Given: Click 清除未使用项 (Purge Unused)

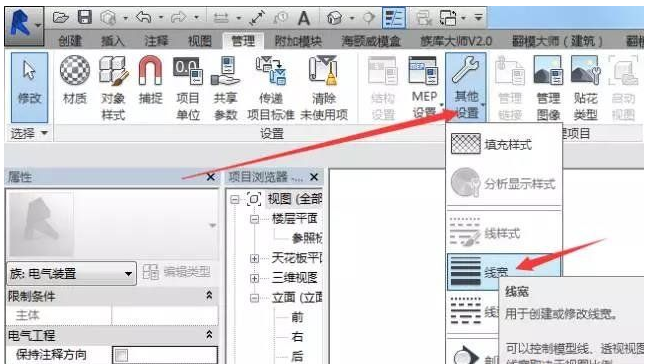Looking at the screenshot, I should tap(324, 88).
